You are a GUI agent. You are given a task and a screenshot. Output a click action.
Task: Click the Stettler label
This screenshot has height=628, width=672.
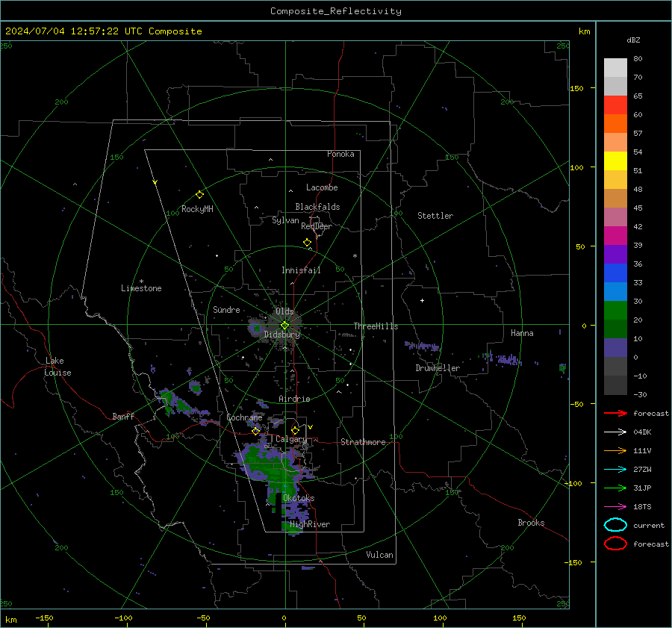[x=435, y=216]
